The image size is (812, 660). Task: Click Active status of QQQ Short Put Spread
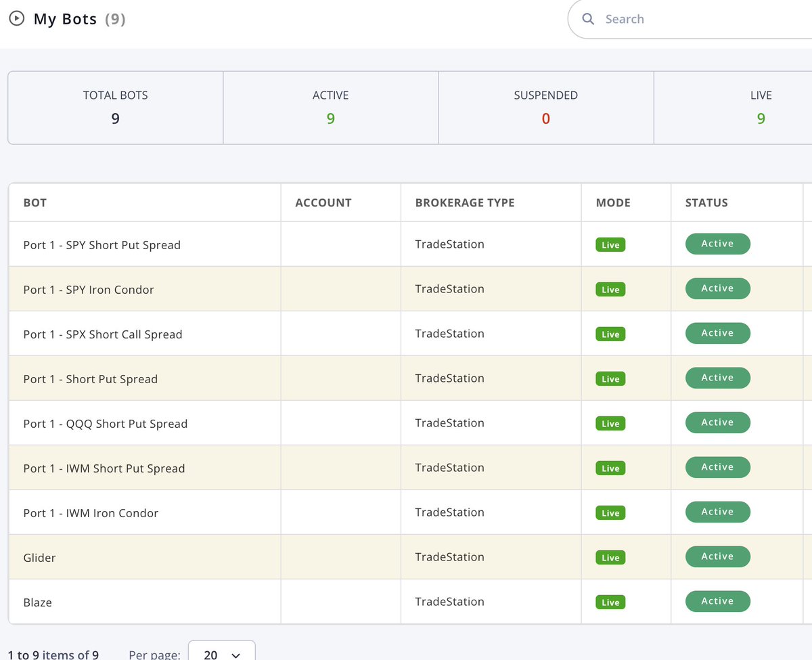(718, 422)
